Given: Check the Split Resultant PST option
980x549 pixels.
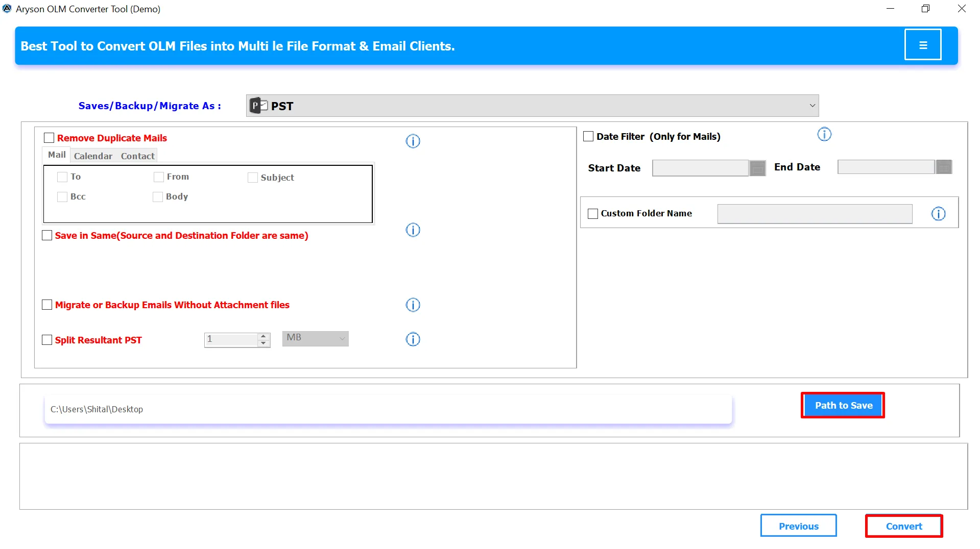Looking at the screenshot, I should click(x=47, y=340).
